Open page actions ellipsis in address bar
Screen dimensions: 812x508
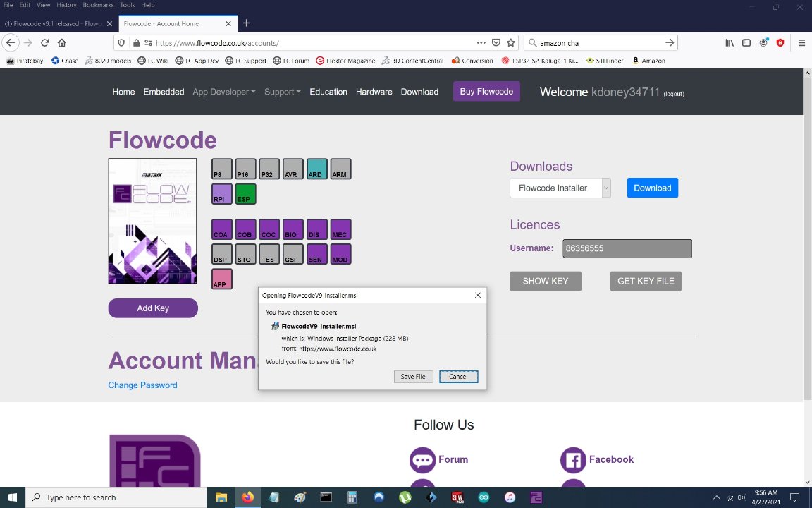pos(481,42)
